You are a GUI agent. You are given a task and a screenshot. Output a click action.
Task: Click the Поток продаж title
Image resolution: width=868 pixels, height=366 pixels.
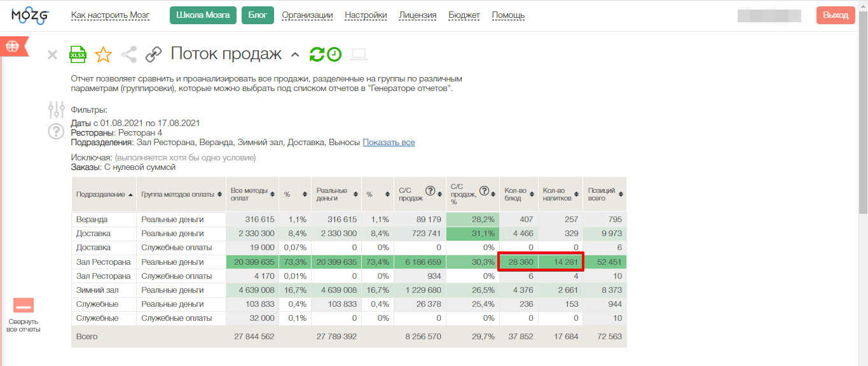[x=226, y=54]
